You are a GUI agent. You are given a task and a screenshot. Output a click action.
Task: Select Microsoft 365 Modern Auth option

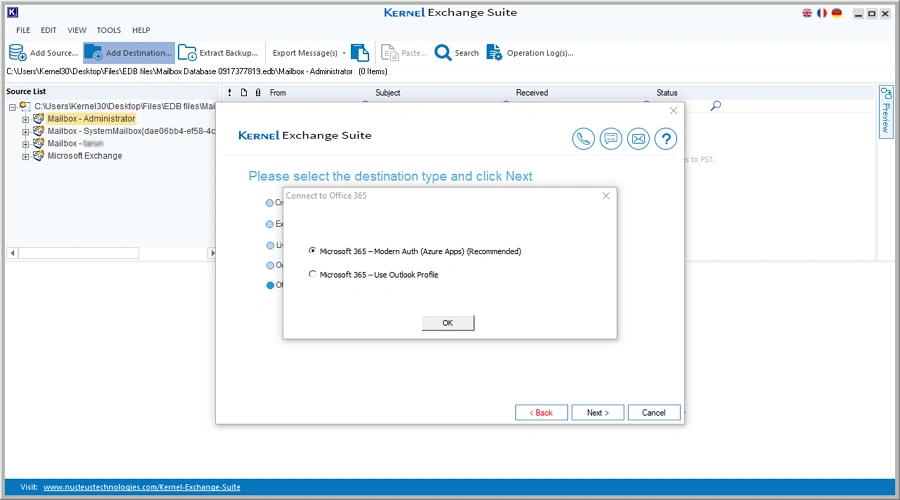312,251
